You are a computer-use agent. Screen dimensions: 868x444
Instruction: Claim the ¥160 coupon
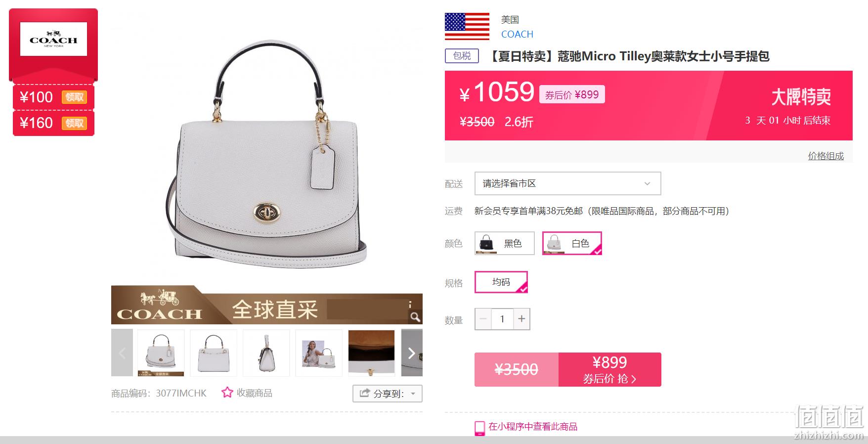click(74, 123)
